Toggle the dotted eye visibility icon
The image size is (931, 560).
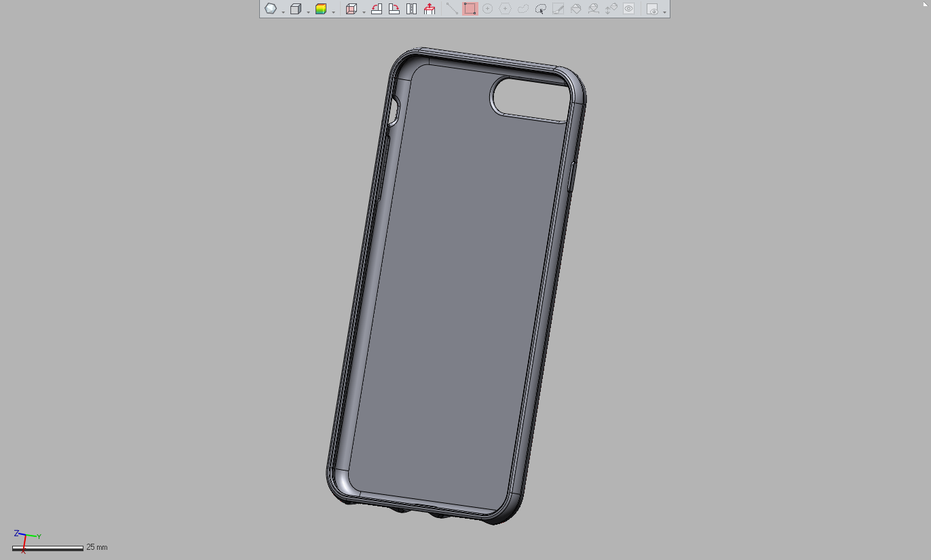click(629, 9)
